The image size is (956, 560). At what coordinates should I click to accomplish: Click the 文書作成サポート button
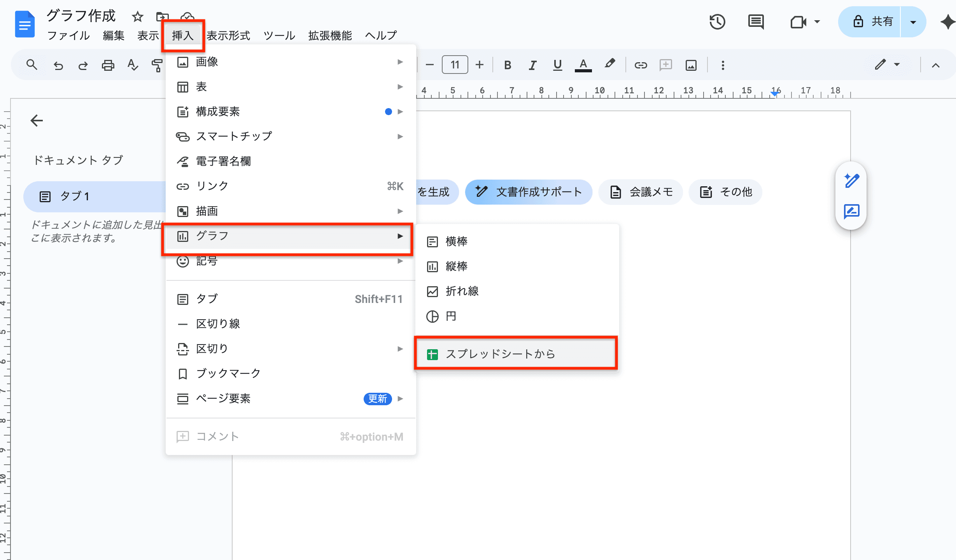coord(529,192)
